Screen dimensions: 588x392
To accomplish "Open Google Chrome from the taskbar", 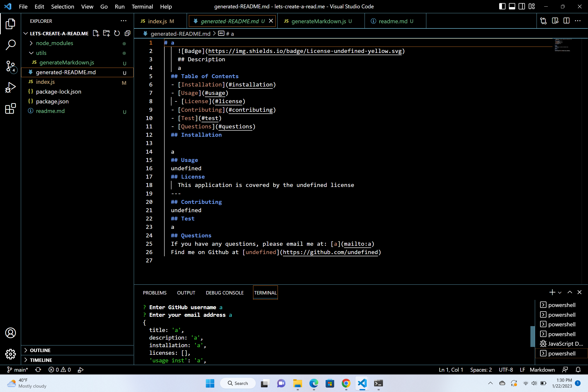I will tap(346, 383).
